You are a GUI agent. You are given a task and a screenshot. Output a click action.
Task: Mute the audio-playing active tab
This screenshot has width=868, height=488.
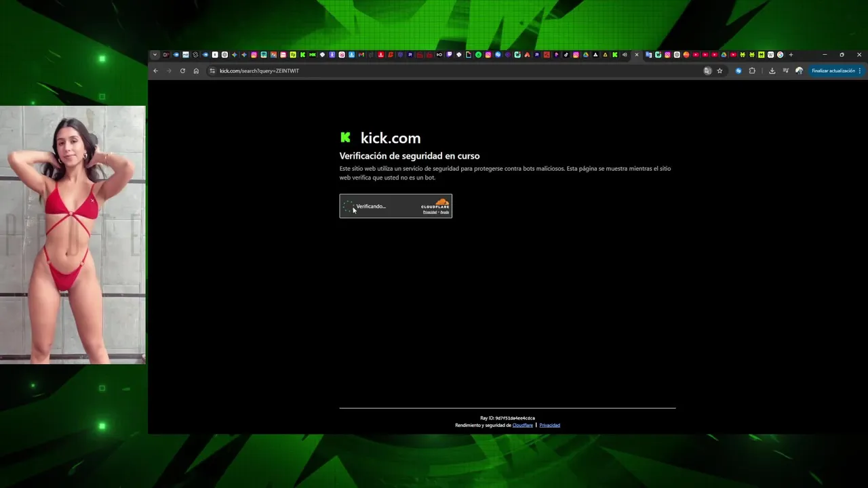point(625,55)
